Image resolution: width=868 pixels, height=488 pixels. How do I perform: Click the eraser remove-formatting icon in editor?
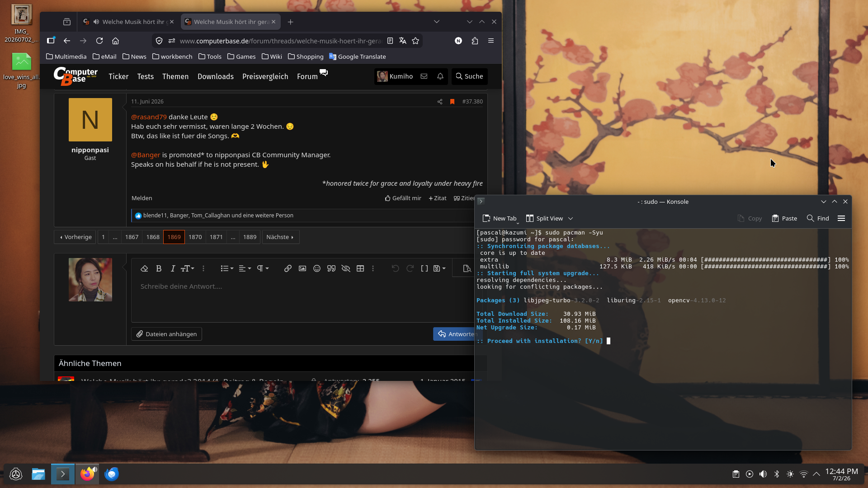pos(144,268)
